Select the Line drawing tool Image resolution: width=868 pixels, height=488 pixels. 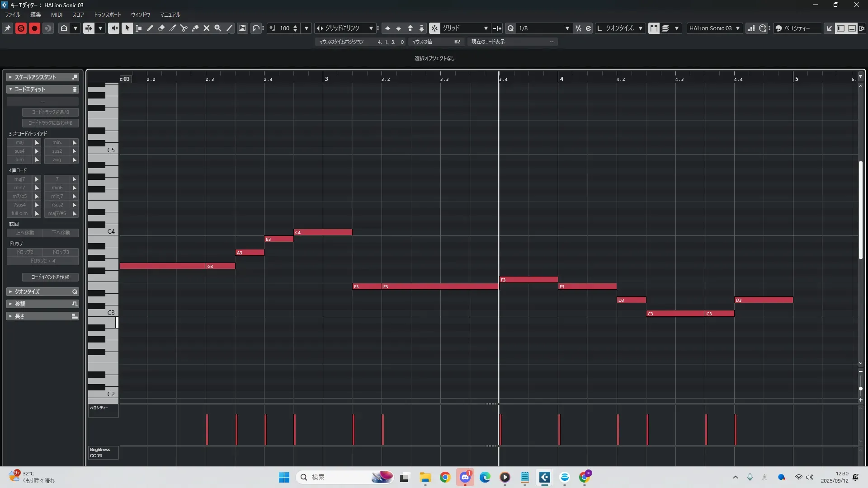click(229, 28)
